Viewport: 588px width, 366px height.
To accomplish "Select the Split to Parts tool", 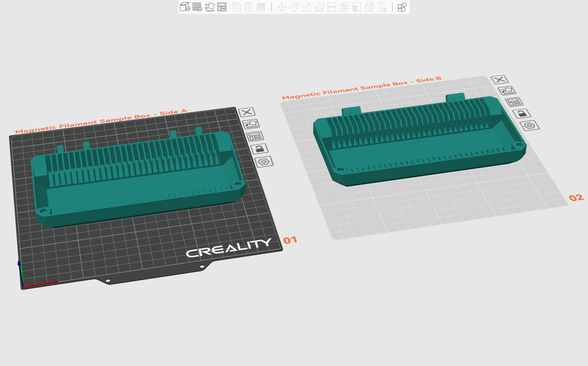I will [x=249, y=7].
